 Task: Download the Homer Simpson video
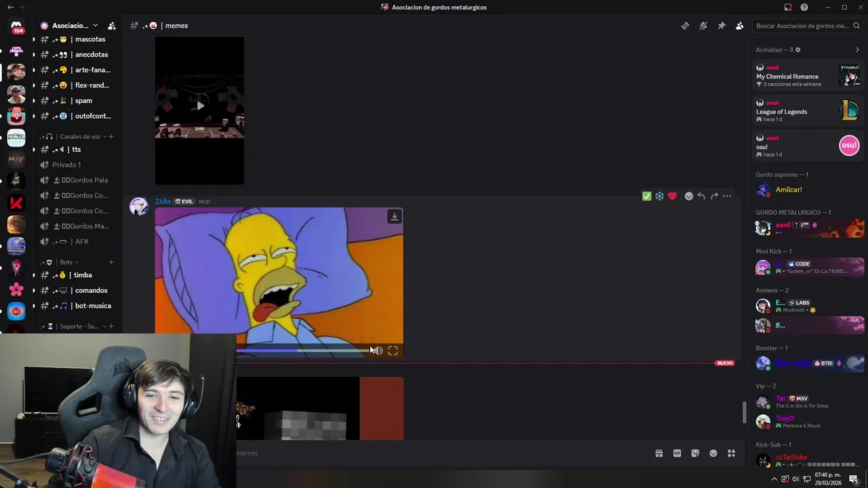coord(394,216)
